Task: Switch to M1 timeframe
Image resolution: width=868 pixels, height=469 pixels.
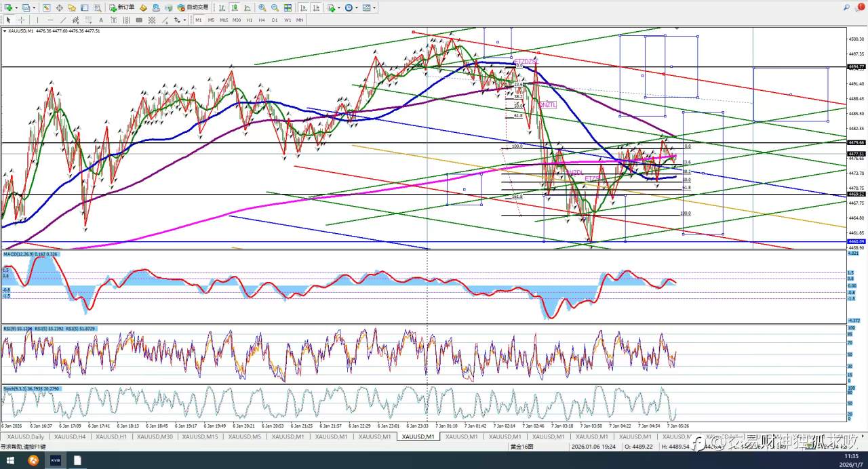Action: pyautogui.click(x=199, y=20)
